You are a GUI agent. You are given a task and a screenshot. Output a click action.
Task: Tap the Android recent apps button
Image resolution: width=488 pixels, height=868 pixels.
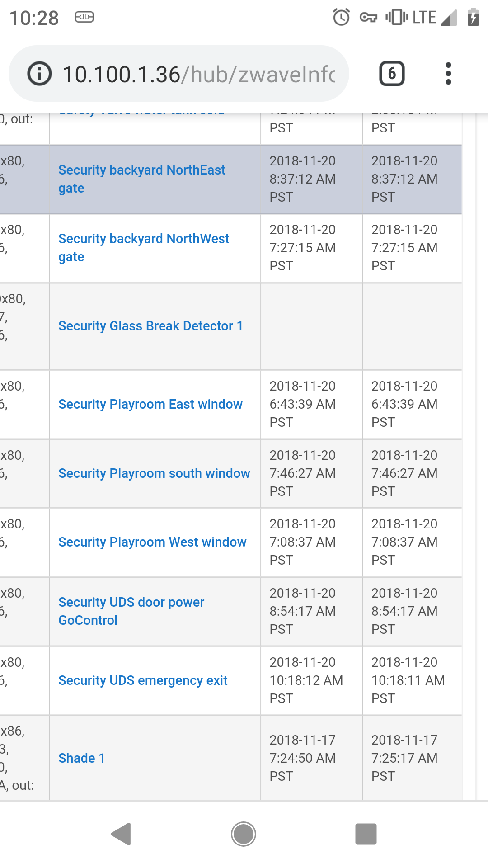coord(366,834)
